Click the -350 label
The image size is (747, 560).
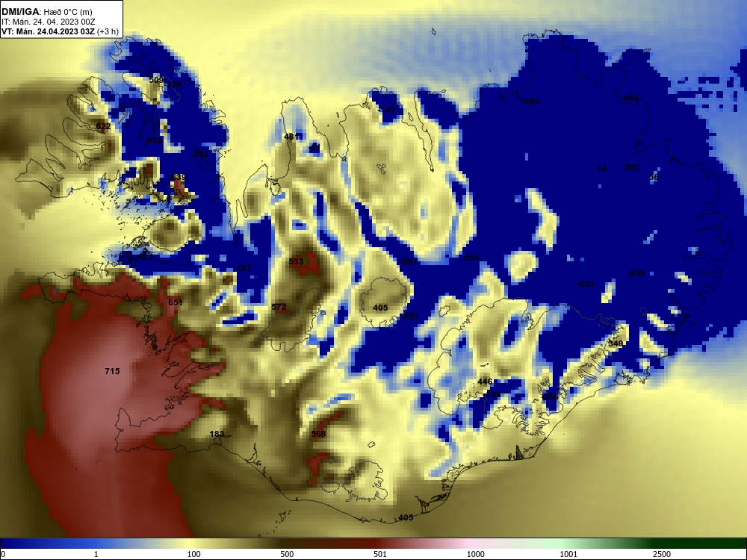[153, 140]
